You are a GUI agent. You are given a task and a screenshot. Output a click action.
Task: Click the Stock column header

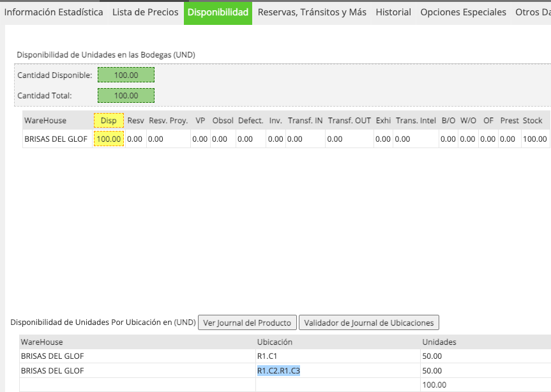(532, 121)
